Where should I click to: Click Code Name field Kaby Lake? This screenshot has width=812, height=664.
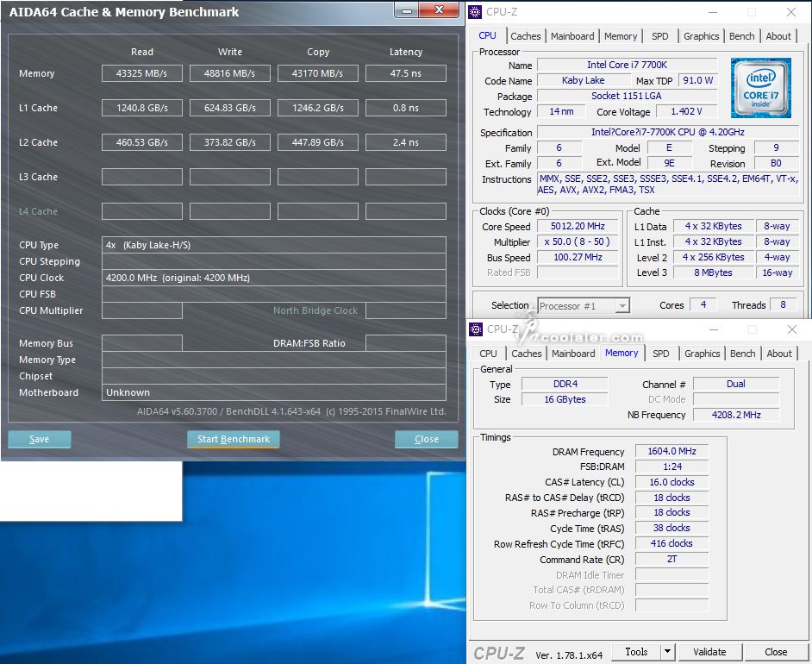tap(583, 80)
